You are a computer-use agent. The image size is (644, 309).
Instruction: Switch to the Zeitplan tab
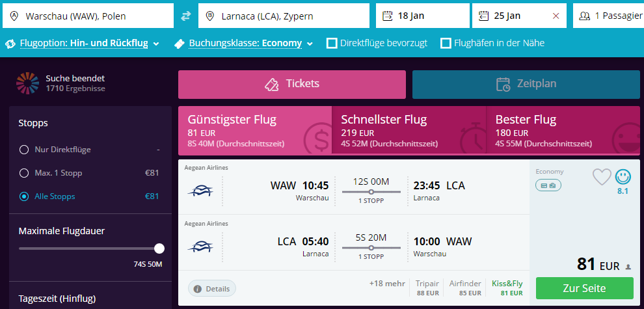[x=526, y=84]
